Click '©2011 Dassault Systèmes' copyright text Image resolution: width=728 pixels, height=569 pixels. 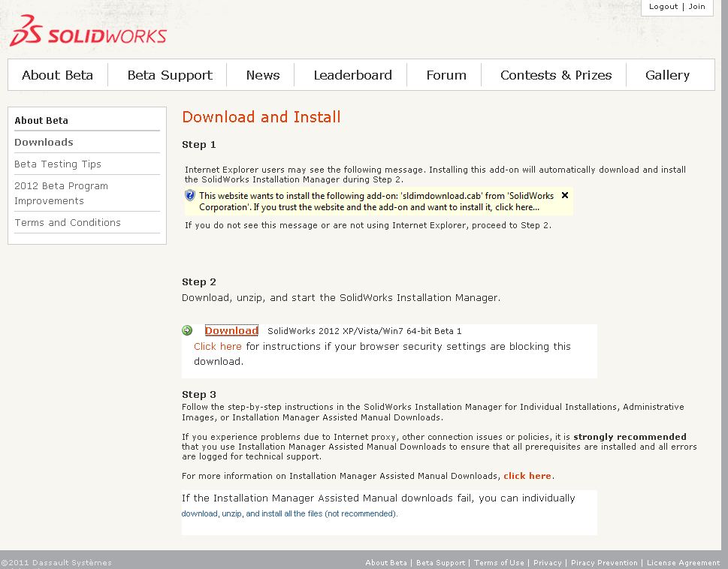click(56, 562)
